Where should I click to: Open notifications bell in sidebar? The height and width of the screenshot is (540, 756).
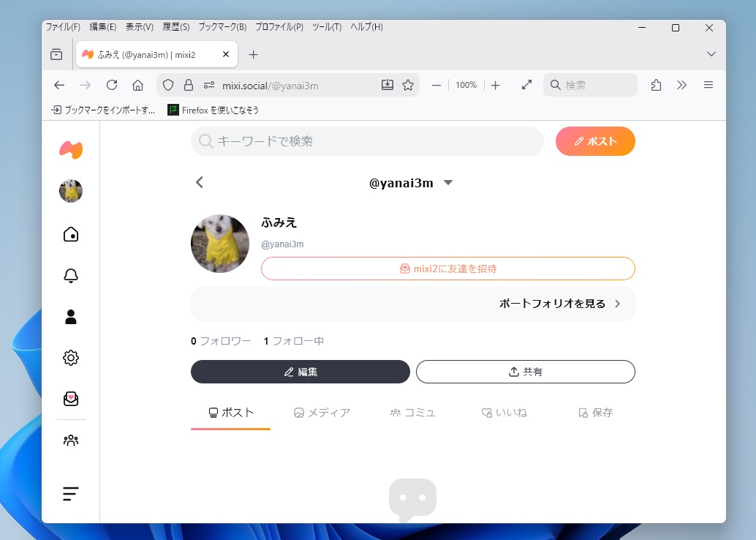pyautogui.click(x=71, y=276)
